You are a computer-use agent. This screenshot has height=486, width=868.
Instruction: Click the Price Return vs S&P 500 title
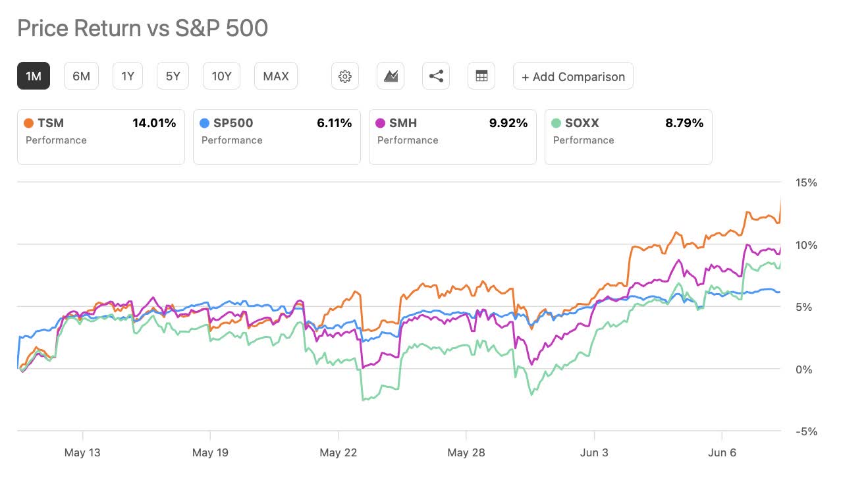pos(143,28)
